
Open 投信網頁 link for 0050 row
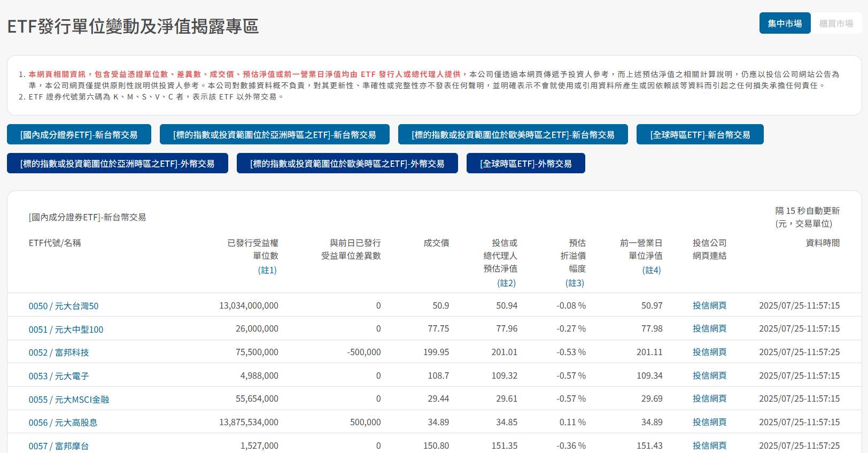(709, 305)
